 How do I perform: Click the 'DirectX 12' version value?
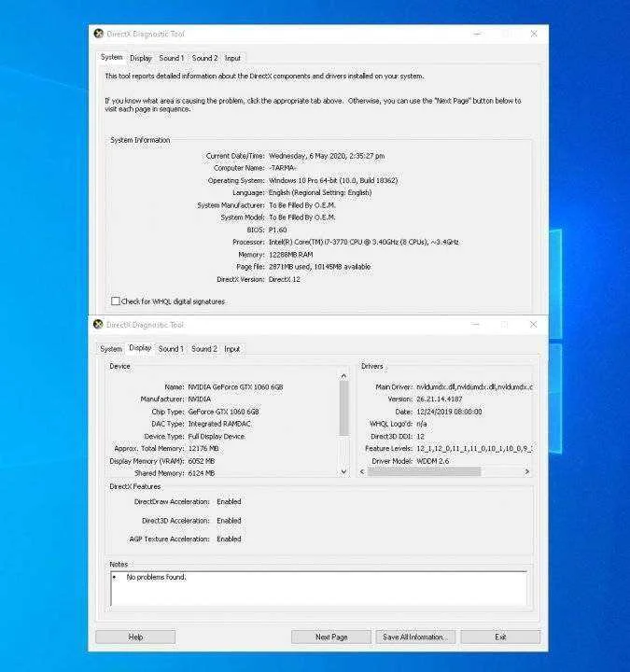pos(284,279)
